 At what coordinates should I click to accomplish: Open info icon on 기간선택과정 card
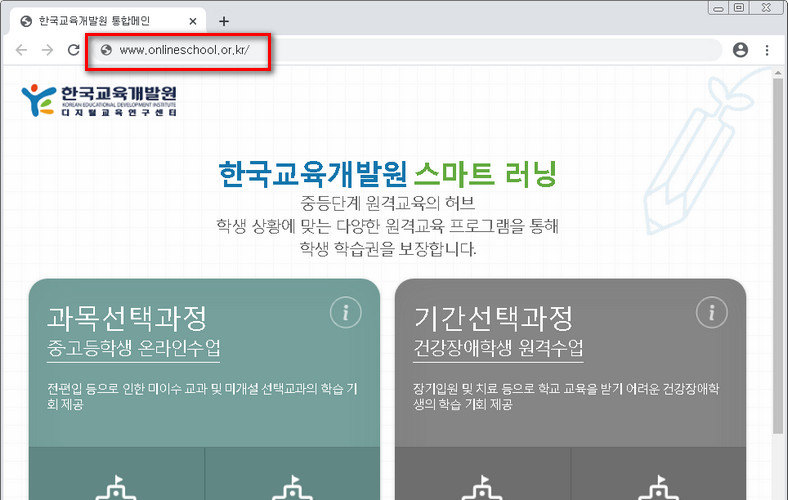click(711, 313)
